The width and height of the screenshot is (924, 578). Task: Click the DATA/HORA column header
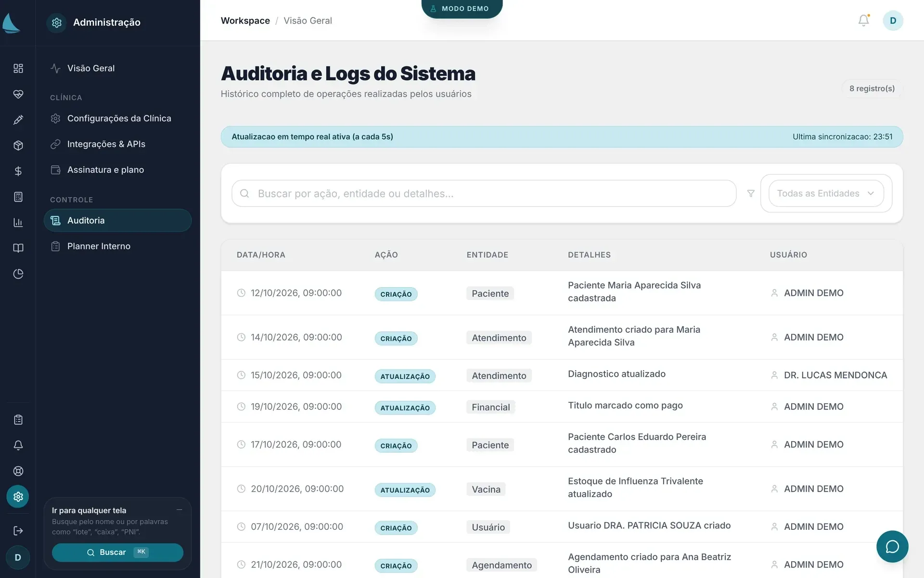261,255
